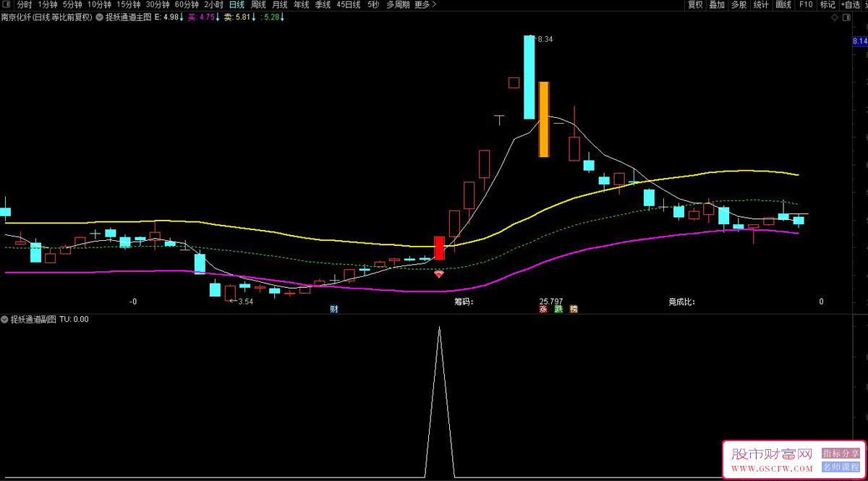The image size is (868, 481).
Task: Click the 筹码 label
Action: 464,302
